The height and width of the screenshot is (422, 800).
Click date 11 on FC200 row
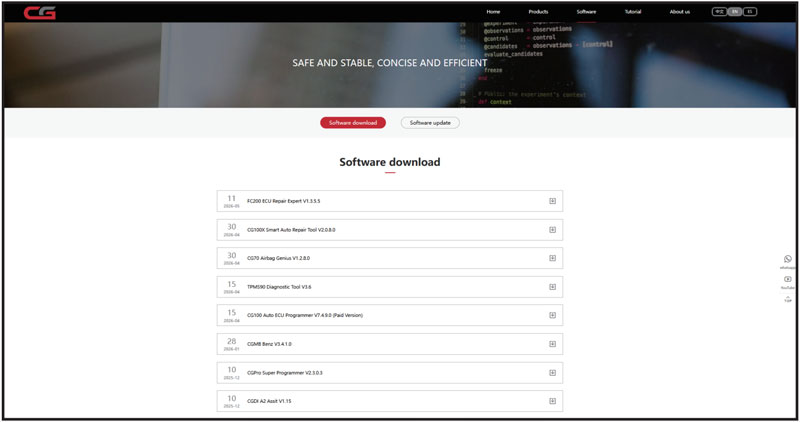[x=232, y=198]
